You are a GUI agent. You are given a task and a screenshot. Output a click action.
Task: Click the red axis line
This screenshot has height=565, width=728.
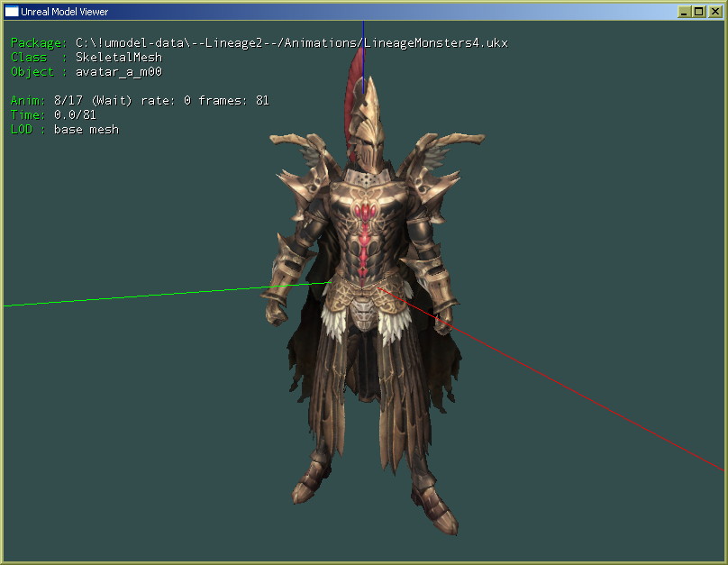coord(551,378)
